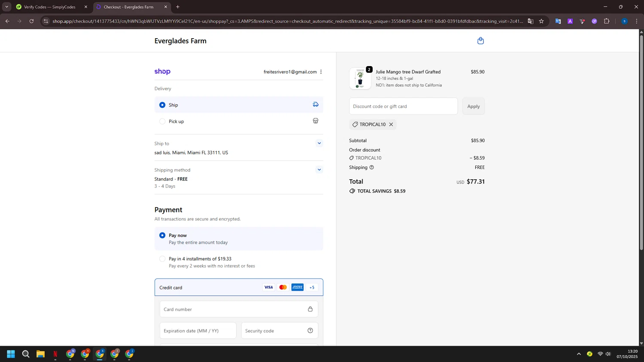Image resolution: width=644 pixels, height=362 pixels.
Task: Click the three-dot menu beside the email
Action: [x=321, y=72]
